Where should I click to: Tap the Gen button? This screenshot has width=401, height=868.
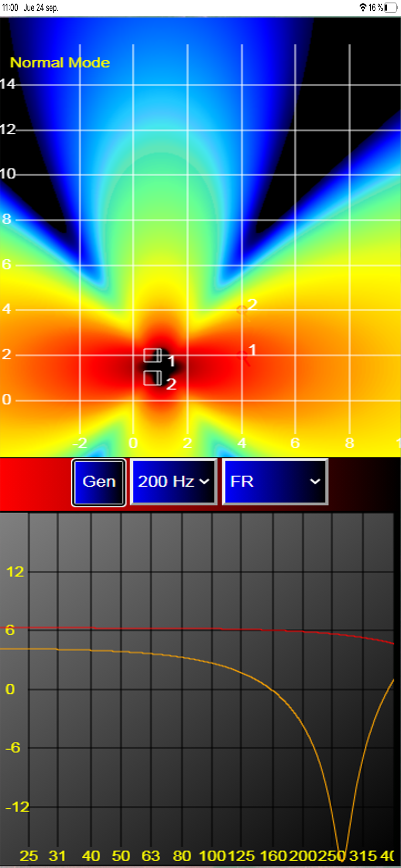tap(99, 482)
